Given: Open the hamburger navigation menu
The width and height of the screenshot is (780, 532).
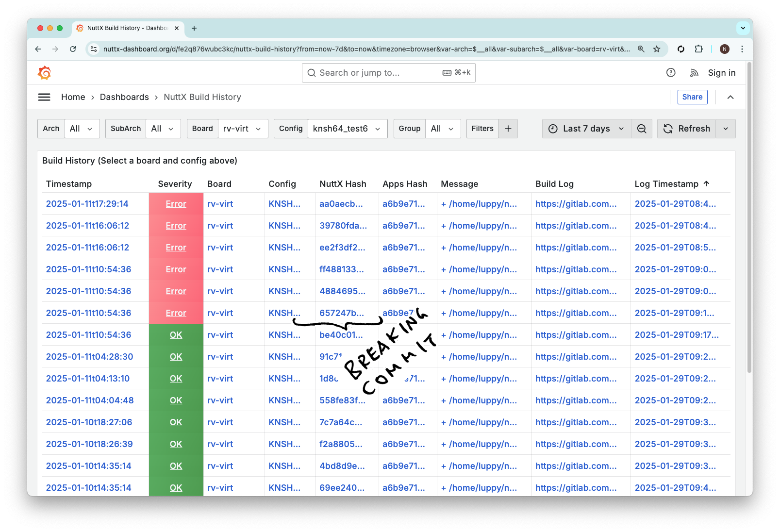Looking at the screenshot, I should (x=44, y=97).
